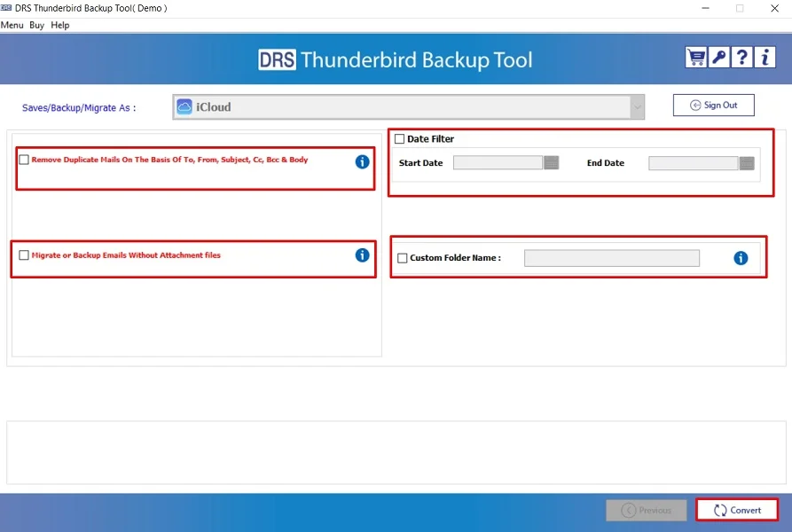Enable the Date Filter checkbox
This screenshot has width=792, height=532.
point(398,138)
